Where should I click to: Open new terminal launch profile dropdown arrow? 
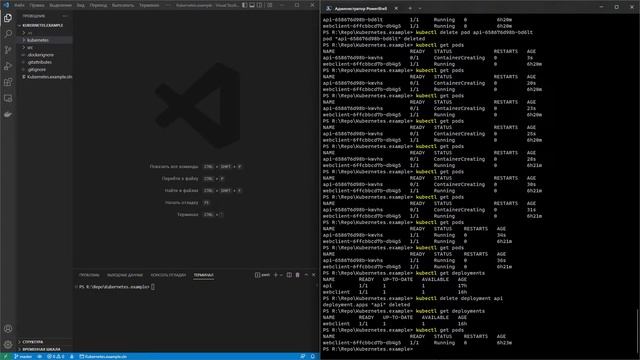tap(281, 275)
